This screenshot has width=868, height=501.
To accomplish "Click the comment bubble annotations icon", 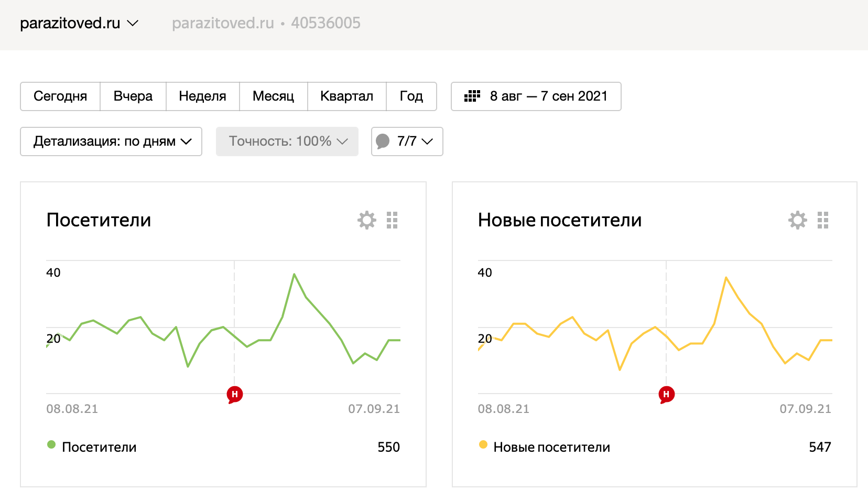I will (383, 141).
